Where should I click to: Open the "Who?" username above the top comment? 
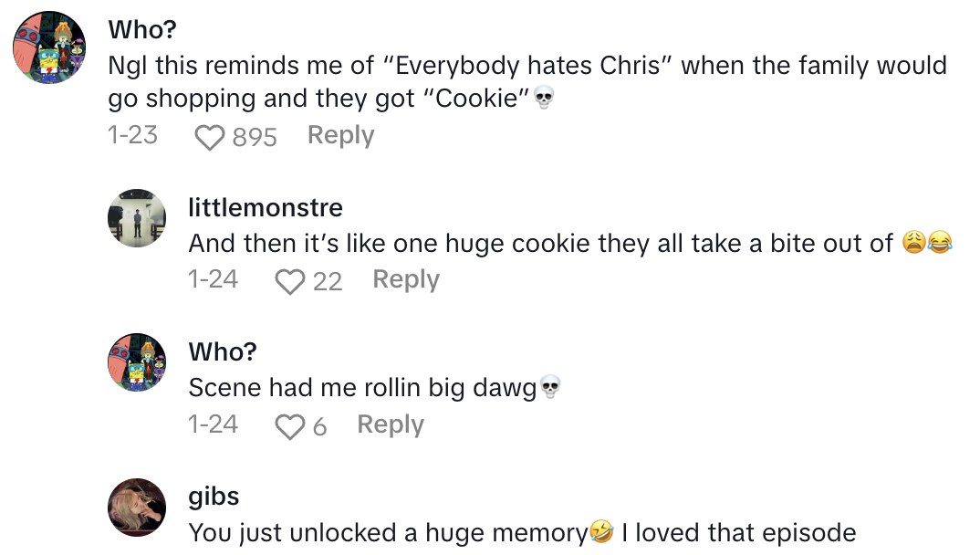pos(143,29)
